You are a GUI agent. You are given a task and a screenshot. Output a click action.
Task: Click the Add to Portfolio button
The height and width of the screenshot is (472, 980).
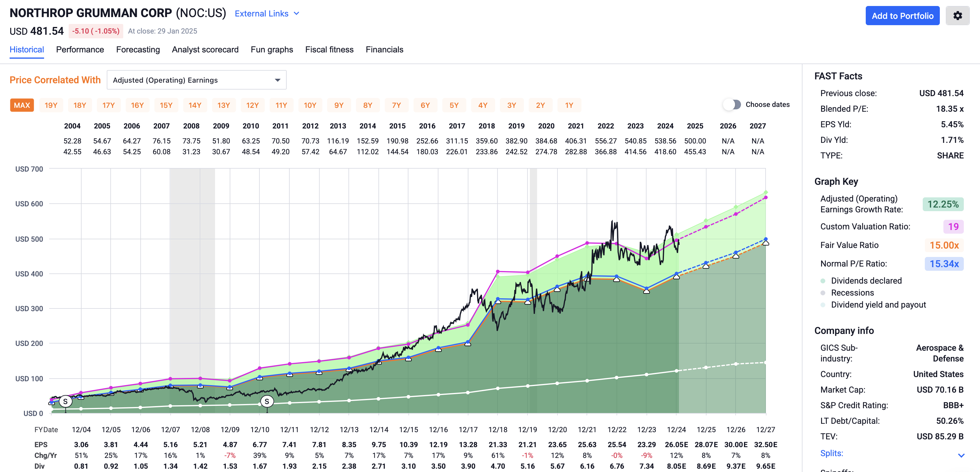(902, 16)
